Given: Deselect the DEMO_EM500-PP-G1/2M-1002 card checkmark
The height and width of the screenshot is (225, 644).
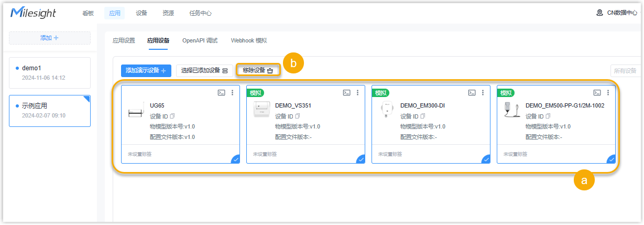Looking at the screenshot, I should point(612,159).
